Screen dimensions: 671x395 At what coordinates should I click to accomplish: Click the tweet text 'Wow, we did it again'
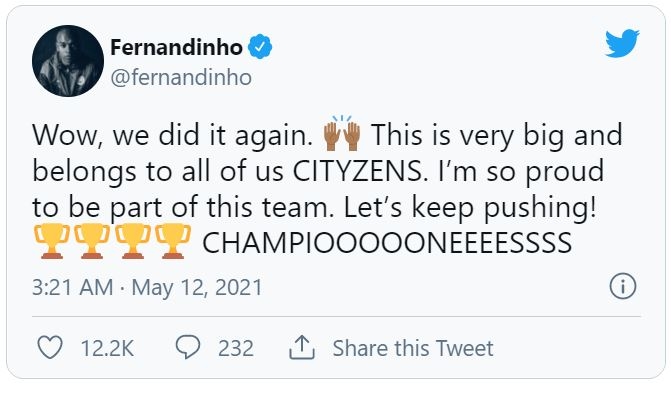tap(172, 135)
